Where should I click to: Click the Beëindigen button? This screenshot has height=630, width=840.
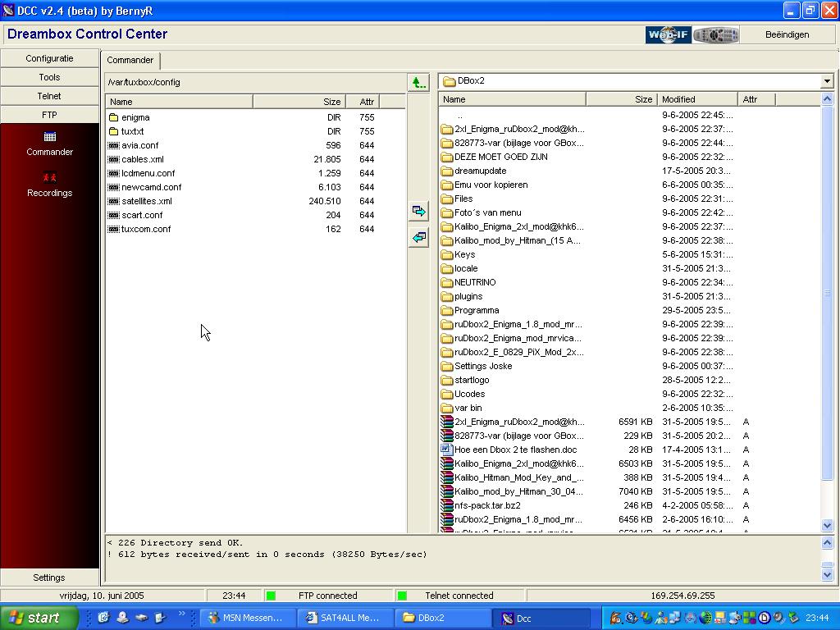[787, 34]
